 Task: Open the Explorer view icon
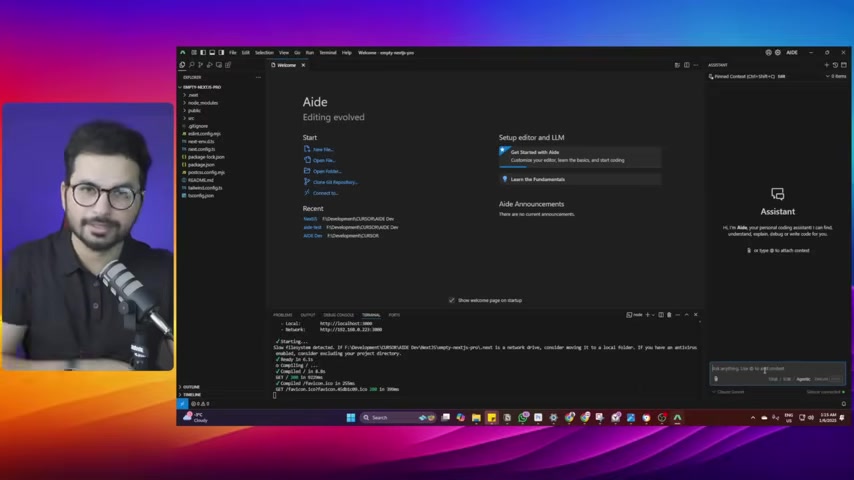tap(182, 65)
